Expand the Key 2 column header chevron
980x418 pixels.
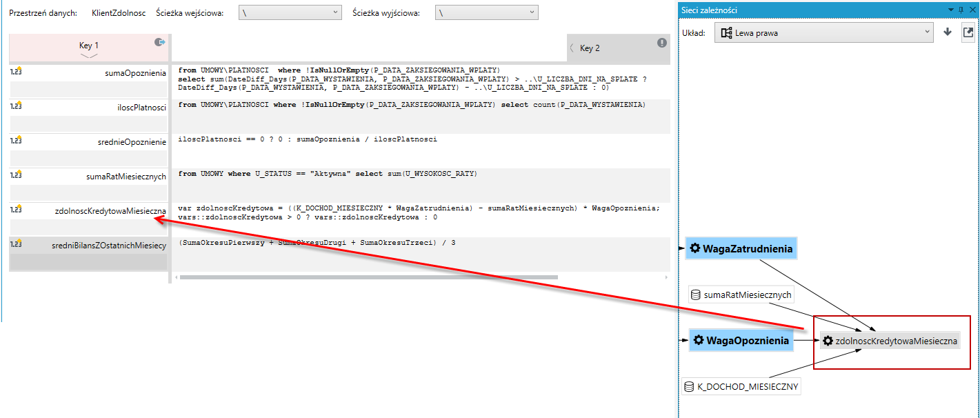tap(572, 48)
